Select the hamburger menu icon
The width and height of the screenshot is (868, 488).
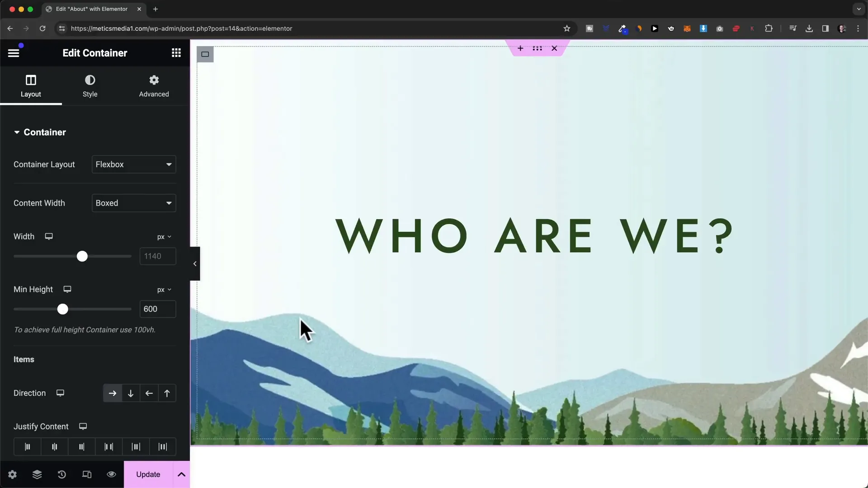tap(13, 53)
